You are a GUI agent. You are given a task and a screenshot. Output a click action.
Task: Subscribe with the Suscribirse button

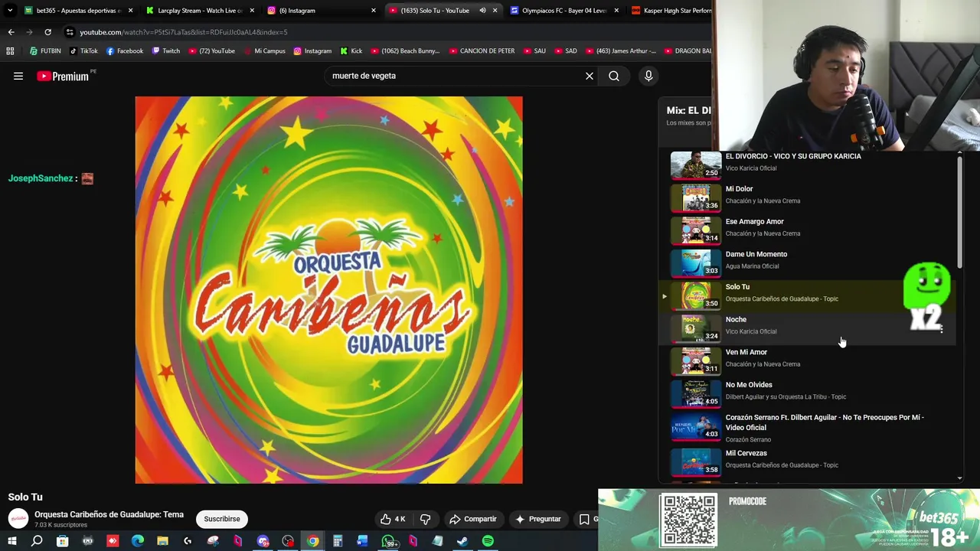pyautogui.click(x=222, y=519)
